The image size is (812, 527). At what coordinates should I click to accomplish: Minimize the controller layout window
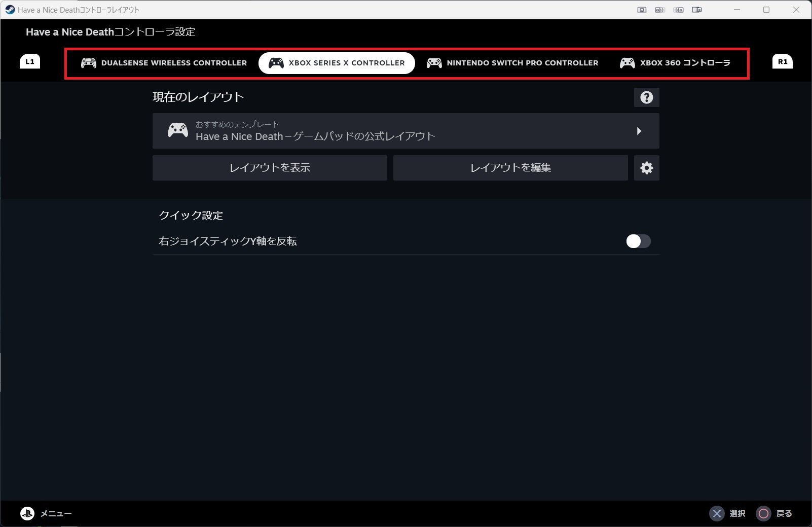737,10
